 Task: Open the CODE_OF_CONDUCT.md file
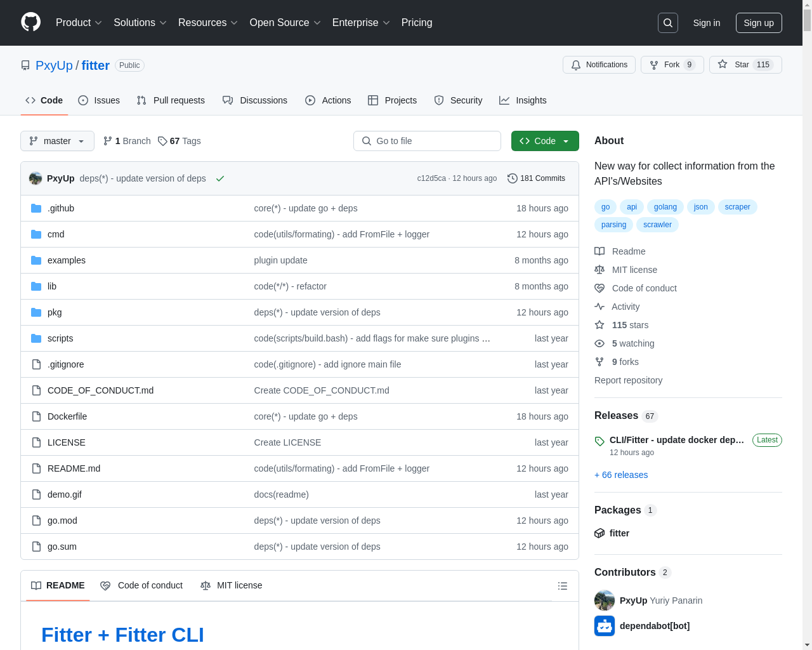[x=100, y=390]
